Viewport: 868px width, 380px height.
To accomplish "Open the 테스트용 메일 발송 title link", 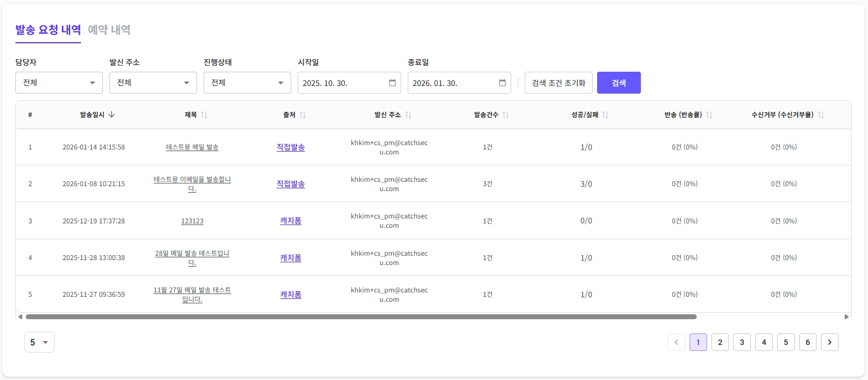I will pyautogui.click(x=192, y=147).
